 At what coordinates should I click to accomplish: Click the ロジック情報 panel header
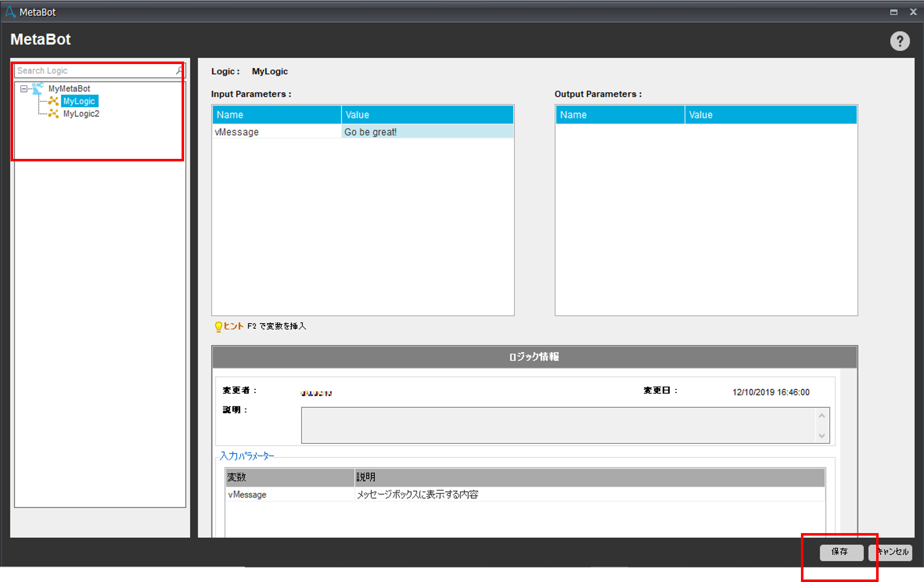[535, 357]
